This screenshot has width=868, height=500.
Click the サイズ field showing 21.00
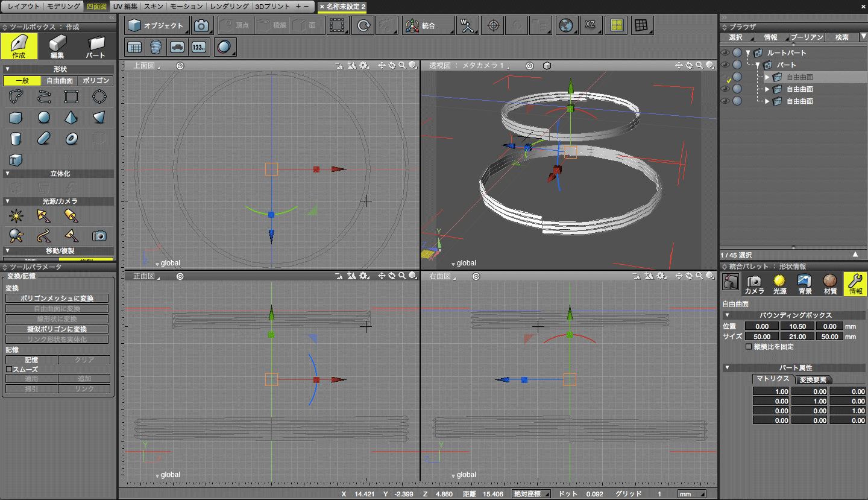tap(797, 337)
